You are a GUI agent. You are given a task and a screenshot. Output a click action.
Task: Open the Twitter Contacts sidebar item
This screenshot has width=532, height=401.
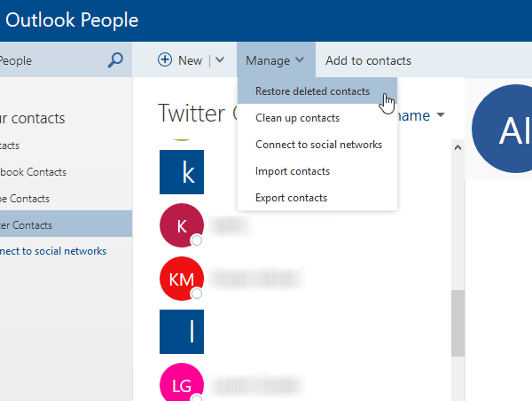click(x=66, y=224)
